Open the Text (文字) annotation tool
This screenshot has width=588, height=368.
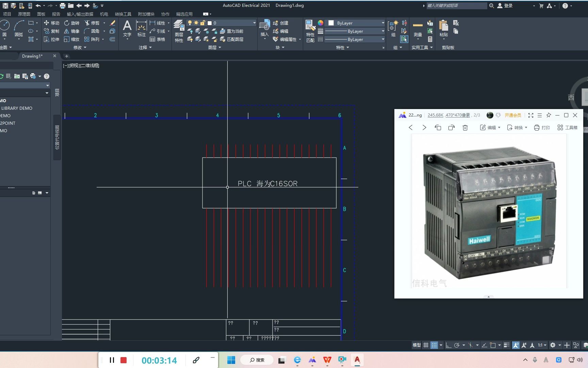pyautogui.click(x=127, y=29)
